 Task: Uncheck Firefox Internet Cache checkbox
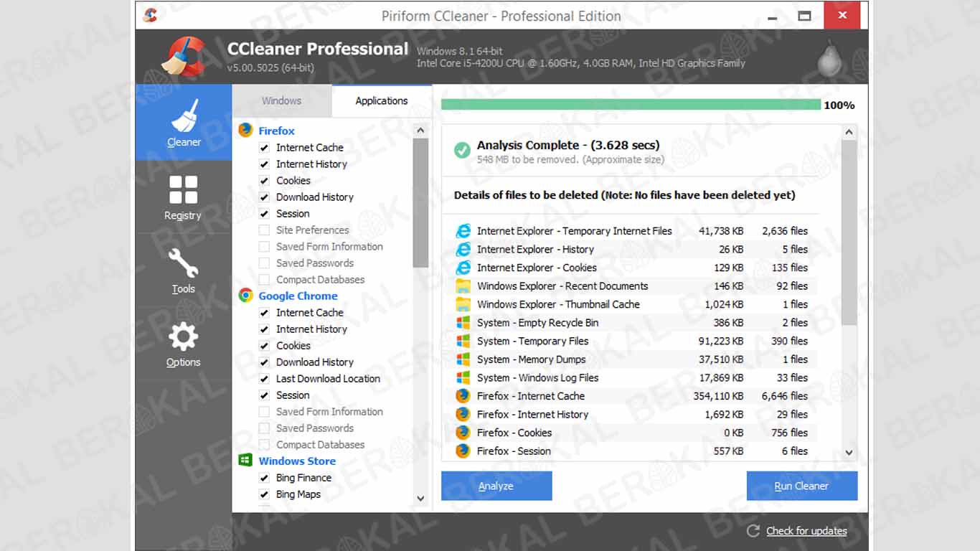264,148
